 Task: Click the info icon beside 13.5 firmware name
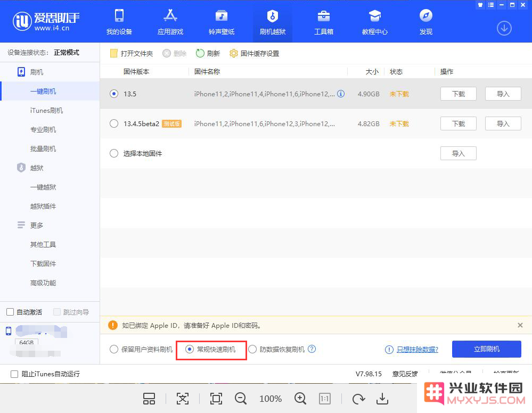point(341,94)
